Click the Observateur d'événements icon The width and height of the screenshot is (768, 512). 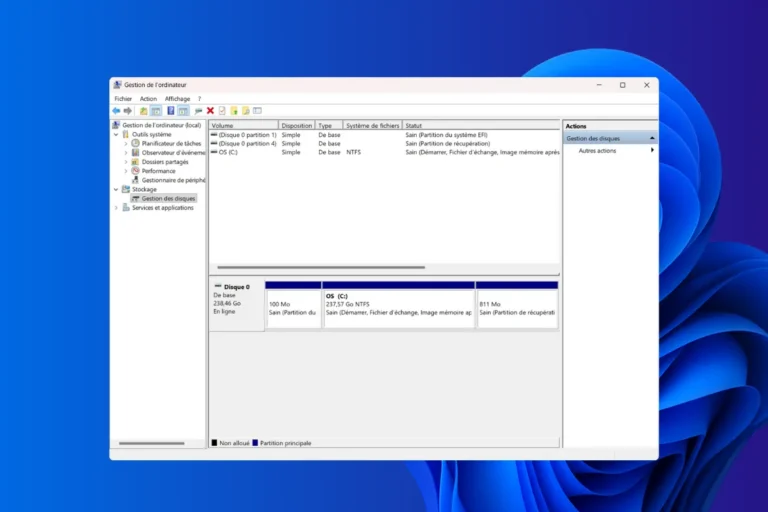coord(135,152)
